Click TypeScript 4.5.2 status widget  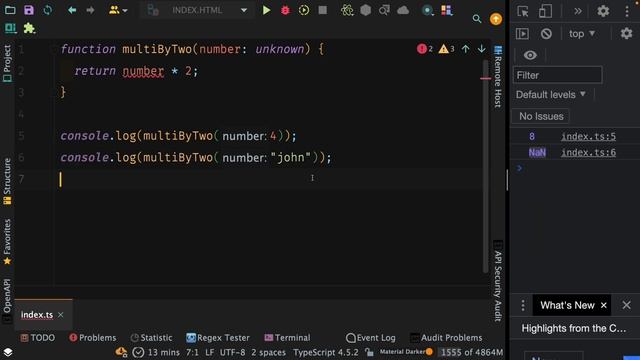325,352
